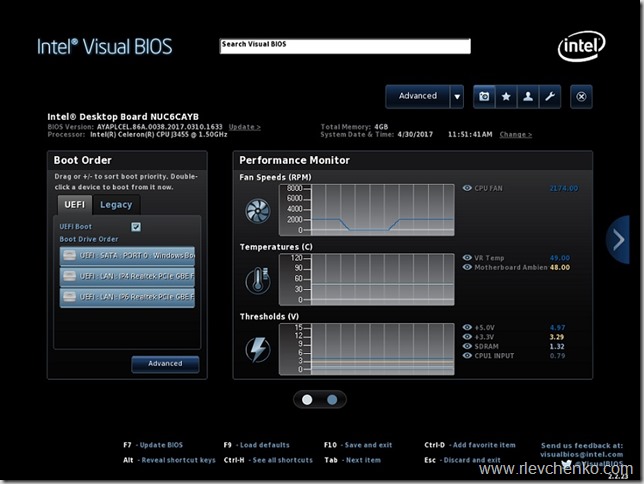Click the system time 11:51:41 AM
Image resolution: width=644 pixels, height=484 pixels.
470,134
